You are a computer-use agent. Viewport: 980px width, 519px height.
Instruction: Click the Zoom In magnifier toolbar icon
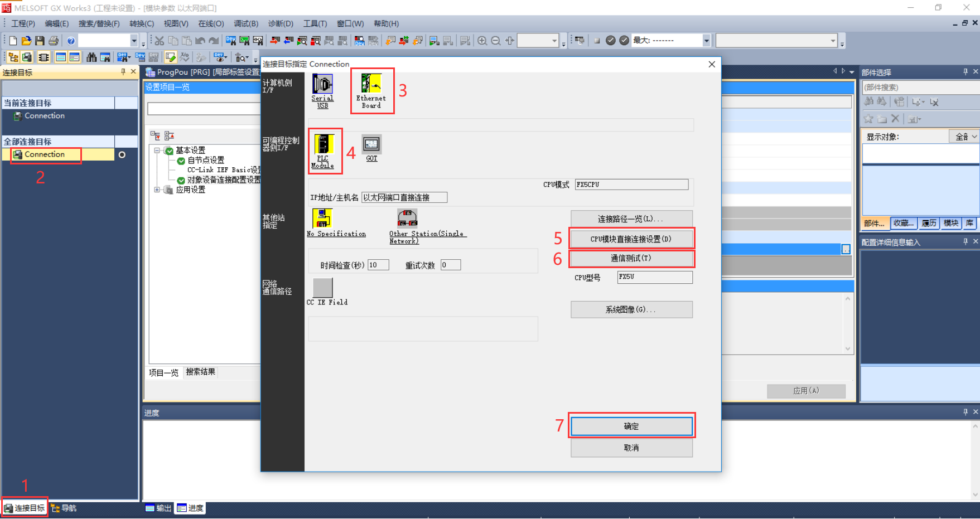(x=482, y=40)
